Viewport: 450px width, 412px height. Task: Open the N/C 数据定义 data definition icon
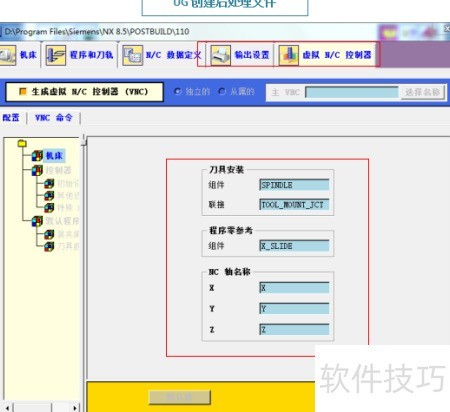point(132,55)
